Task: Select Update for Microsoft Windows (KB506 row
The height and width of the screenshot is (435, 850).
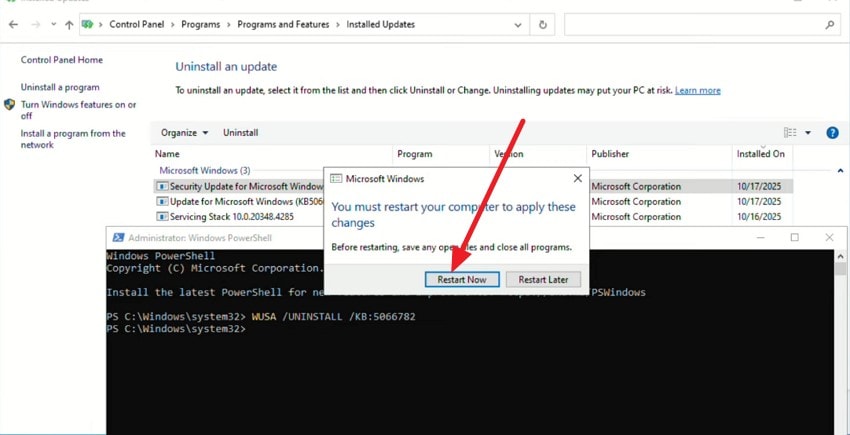Action: pos(472,202)
